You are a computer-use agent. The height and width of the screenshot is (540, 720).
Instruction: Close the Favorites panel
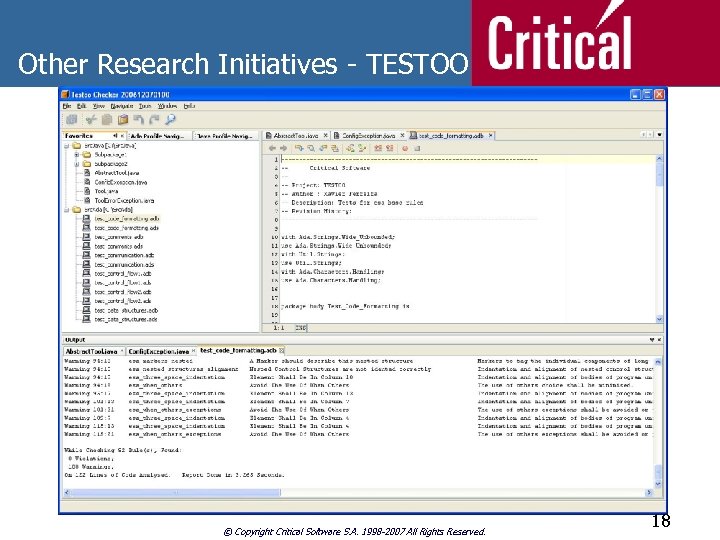122,136
